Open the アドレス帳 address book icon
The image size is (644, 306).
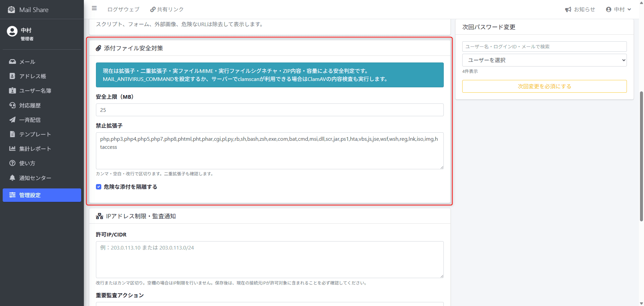[12, 76]
